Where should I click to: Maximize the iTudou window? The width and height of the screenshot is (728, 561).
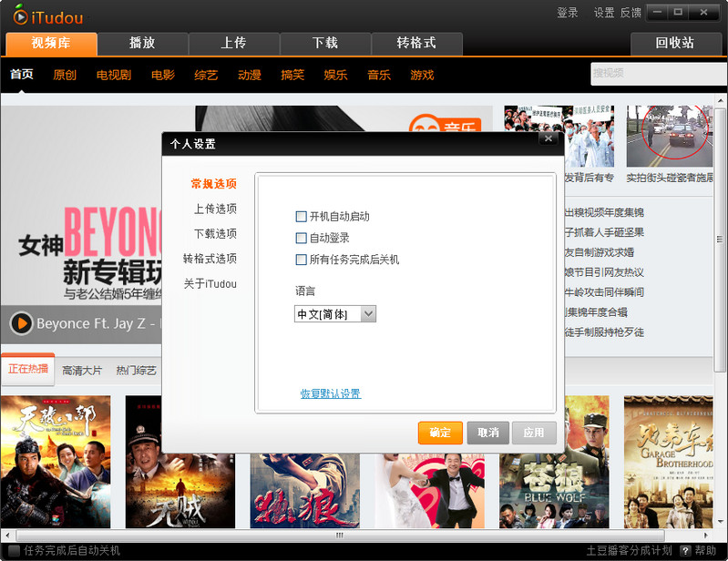click(x=678, y=13)
